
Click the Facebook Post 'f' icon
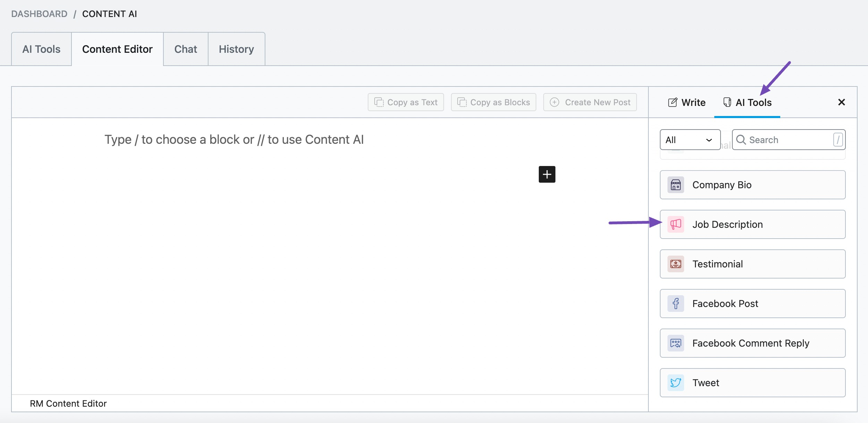(x=675, y=304)
